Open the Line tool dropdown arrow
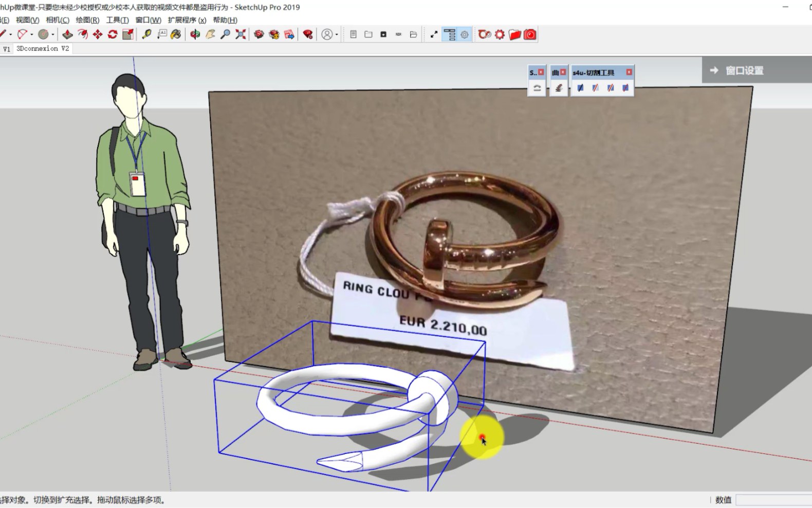This screenshot has height=508, width=812. click(x=10, y=34)
